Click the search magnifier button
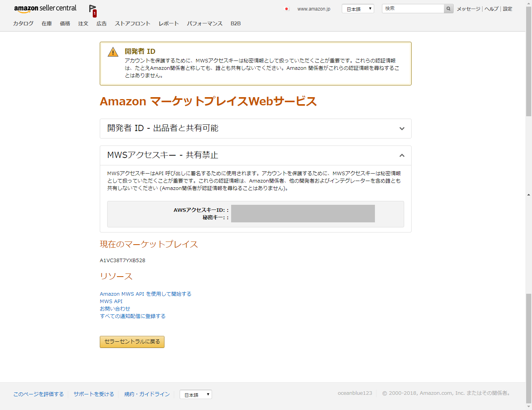 click(x=449, y=9)
